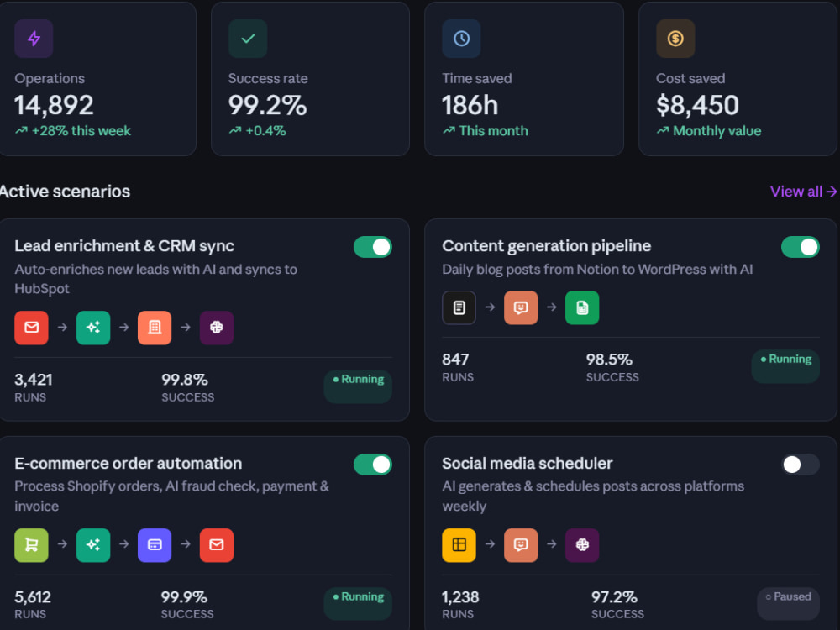840x630 pixels.
Task: Select green file icon in Content generation pipeline
Action: coord(582,307)
